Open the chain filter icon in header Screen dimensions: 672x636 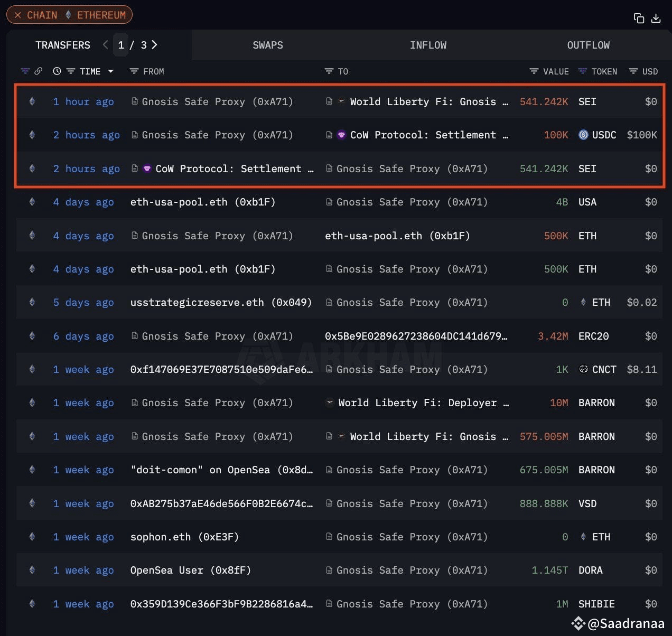(25, 71)
